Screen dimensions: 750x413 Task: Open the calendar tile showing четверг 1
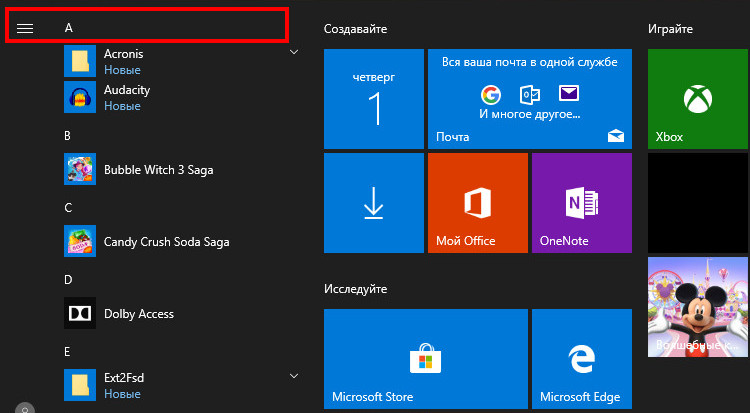click(x=374, y=99)
